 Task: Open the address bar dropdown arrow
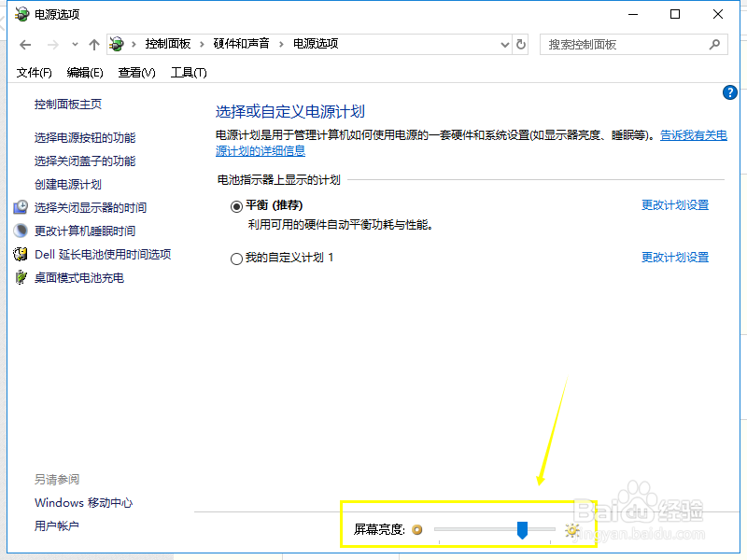pos(505,44)
